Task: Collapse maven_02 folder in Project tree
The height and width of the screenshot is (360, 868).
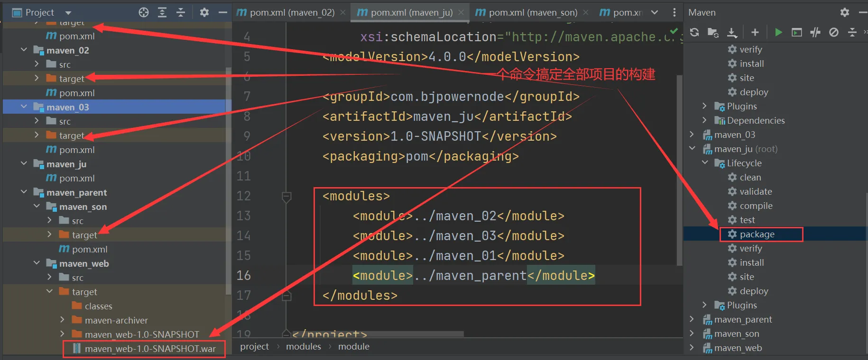Action: (x=24, y=50)
